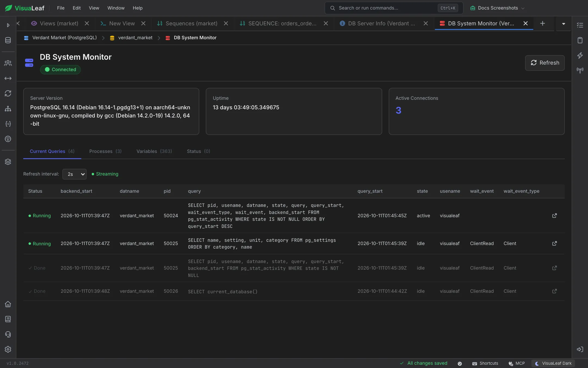Switch to the Processes (3) tab
This screenshot has height=368, width=588.
[x=105, y=151]
